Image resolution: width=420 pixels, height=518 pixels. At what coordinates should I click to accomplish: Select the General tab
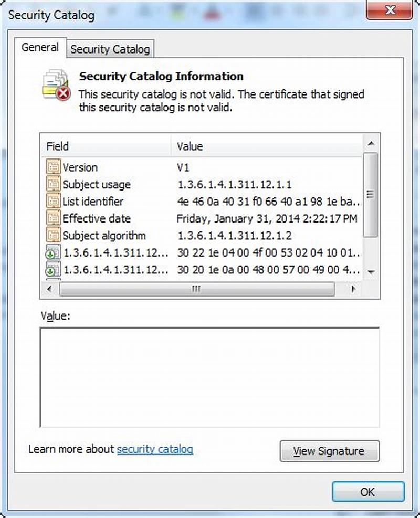(40, 47)
